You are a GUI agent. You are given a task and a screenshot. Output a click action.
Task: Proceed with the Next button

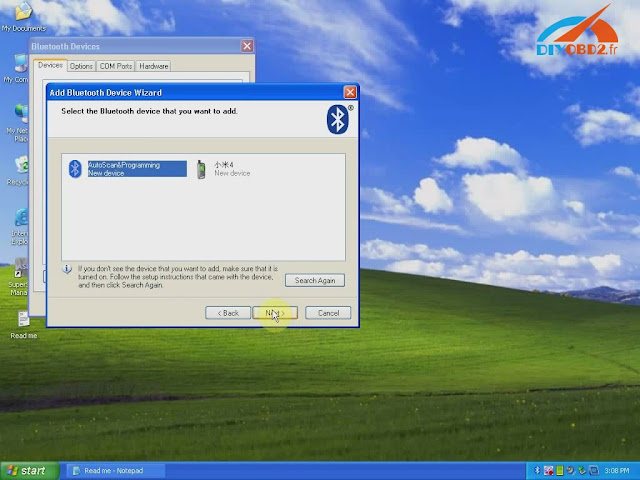pyautogui.click(x=275, y=313)
